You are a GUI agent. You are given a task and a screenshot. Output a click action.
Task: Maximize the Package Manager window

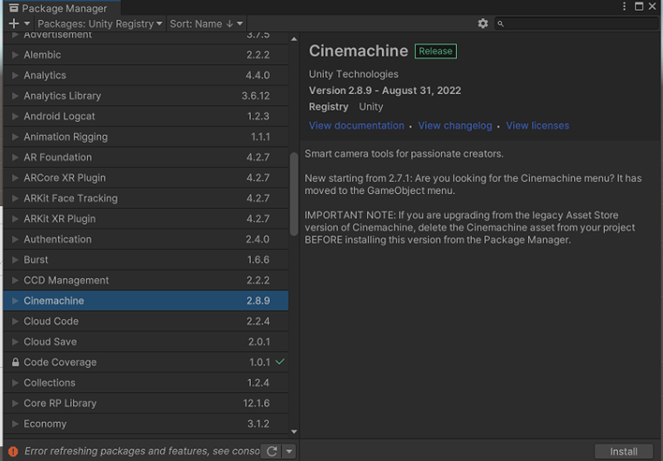coord(639,6)
